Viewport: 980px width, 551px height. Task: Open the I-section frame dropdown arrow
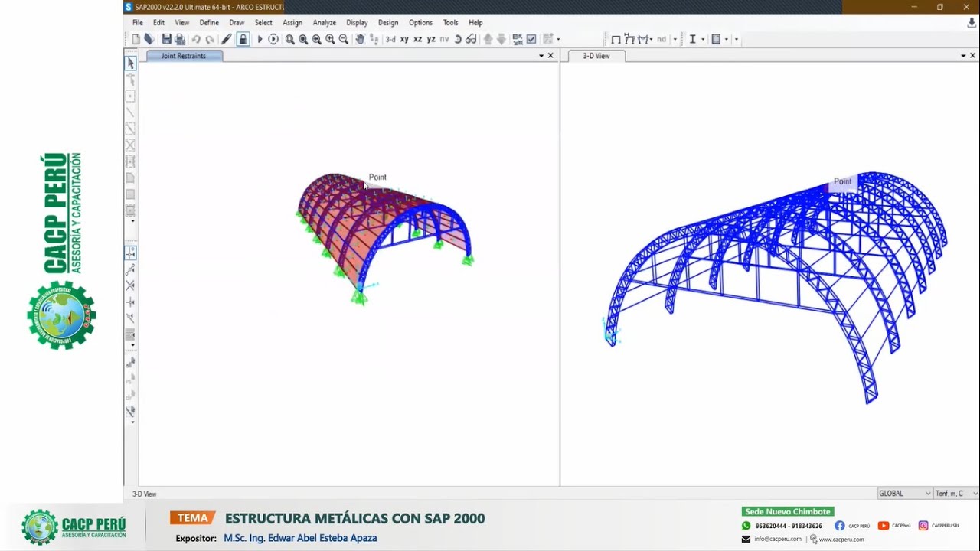(x=703, y=39)
